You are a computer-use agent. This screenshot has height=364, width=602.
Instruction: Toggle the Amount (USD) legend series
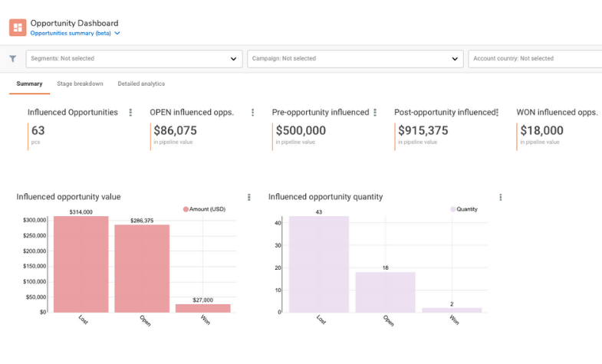[x=203, y=208]
